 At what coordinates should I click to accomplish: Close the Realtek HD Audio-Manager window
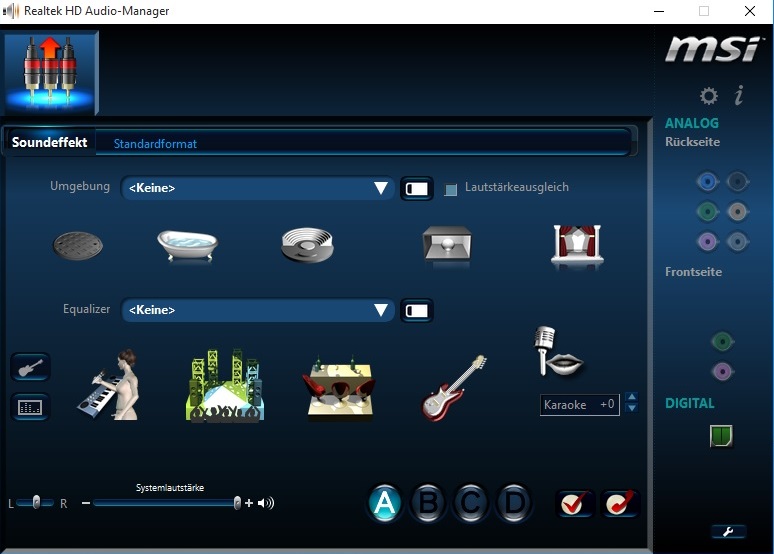(749, 11)
